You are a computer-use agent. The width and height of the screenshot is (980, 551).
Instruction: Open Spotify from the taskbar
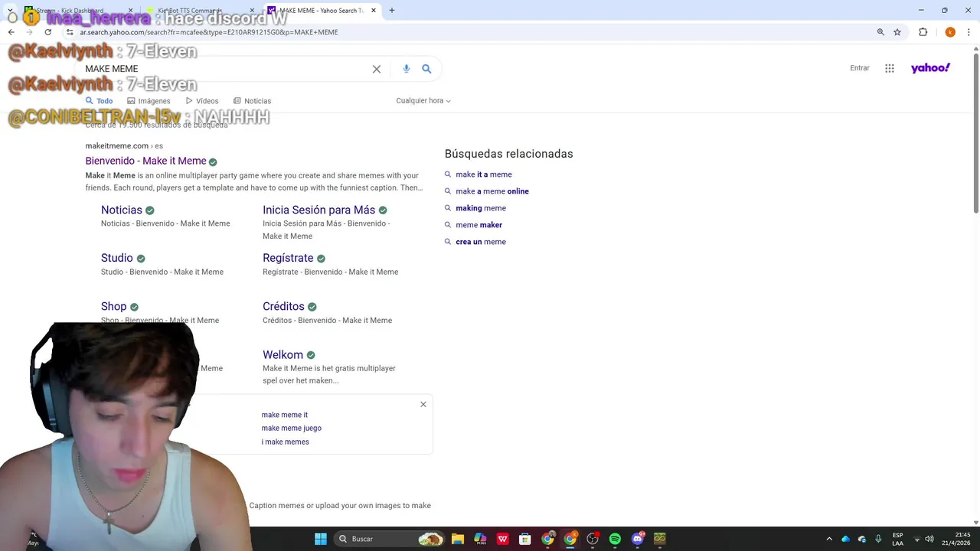coord(615,539)
